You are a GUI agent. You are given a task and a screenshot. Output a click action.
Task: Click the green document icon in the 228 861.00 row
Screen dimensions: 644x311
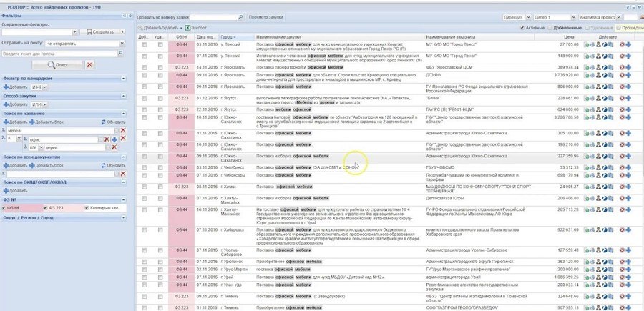(x=587, y=99)
